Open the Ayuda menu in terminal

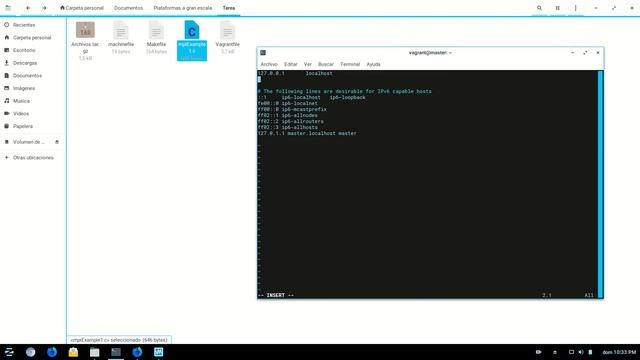tap(373, 64)
